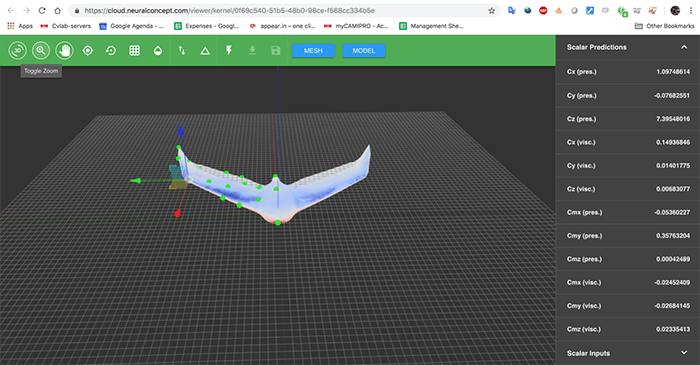This screenshot has height=365, width=700.
Task: Click the red X-axis gizmo arrow
Action: coord(177,213)
